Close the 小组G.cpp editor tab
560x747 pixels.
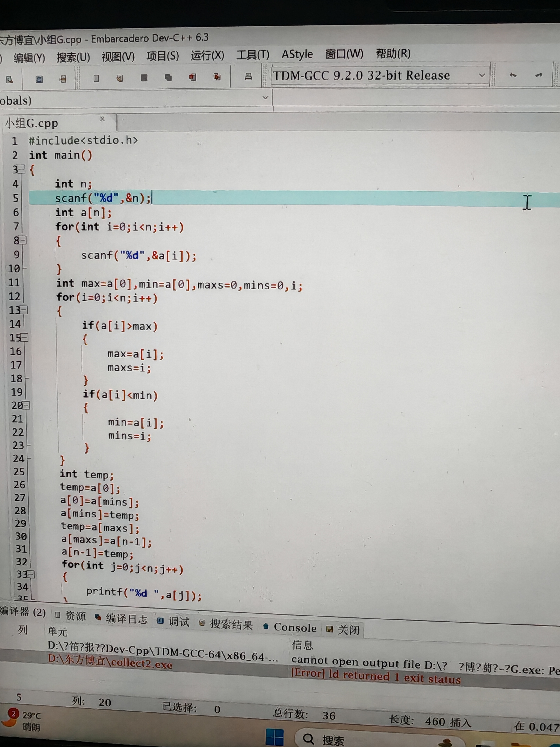pyautogui.click(x=102, y=119)
